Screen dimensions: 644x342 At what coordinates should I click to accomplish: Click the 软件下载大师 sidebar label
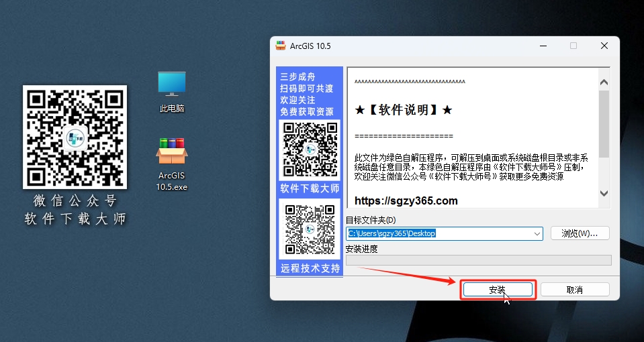(x=310, y=188)
